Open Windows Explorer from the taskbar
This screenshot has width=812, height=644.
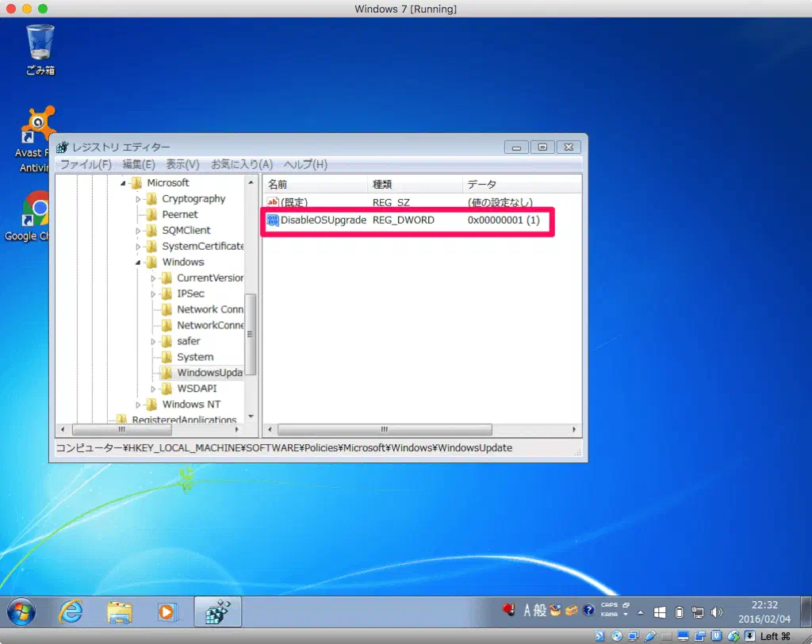[120, 611]
